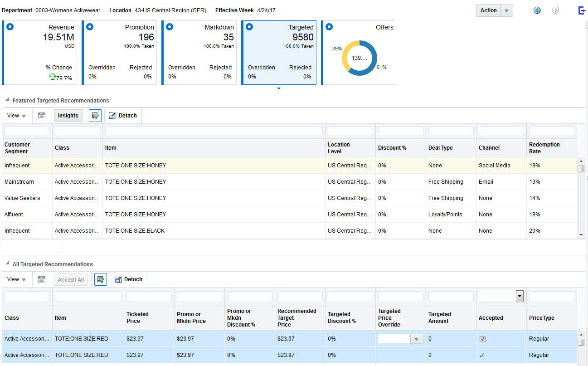This screenshot has height=366, width=588.
Task: Click the Featured table calendar icon
Action: pyautogui.click(x=42, y=116)
